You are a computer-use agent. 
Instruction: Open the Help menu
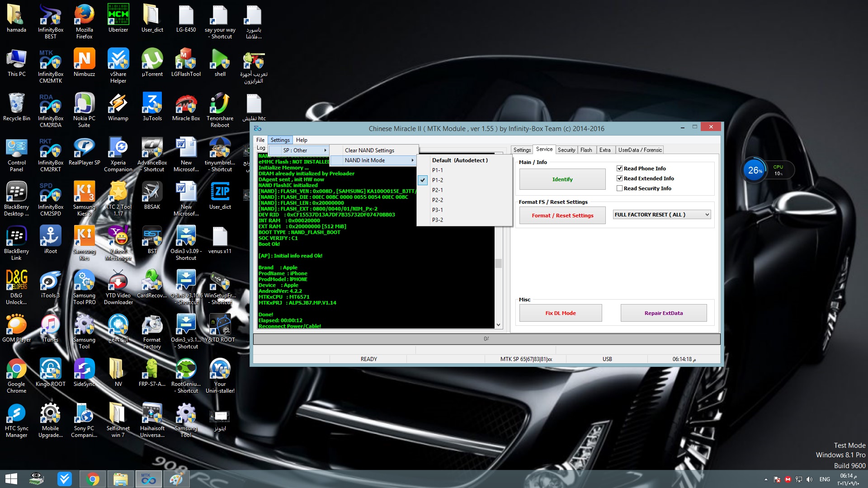(x=302, y=140)
